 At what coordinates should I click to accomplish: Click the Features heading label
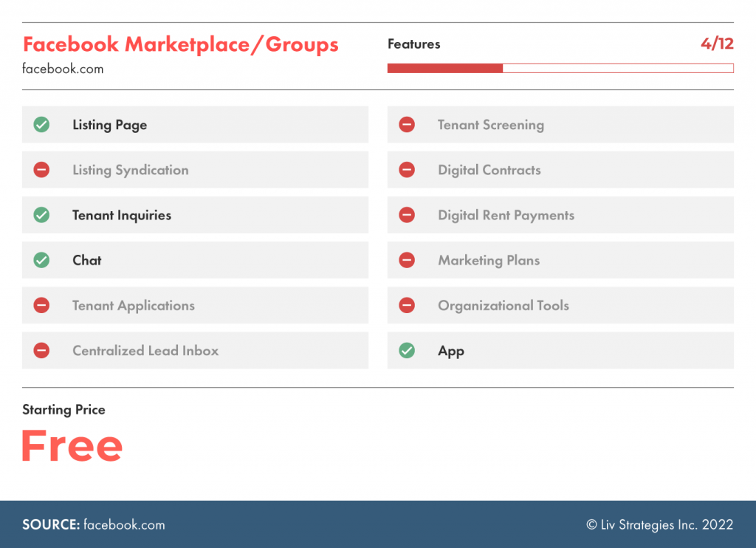[x=413, y=44]
